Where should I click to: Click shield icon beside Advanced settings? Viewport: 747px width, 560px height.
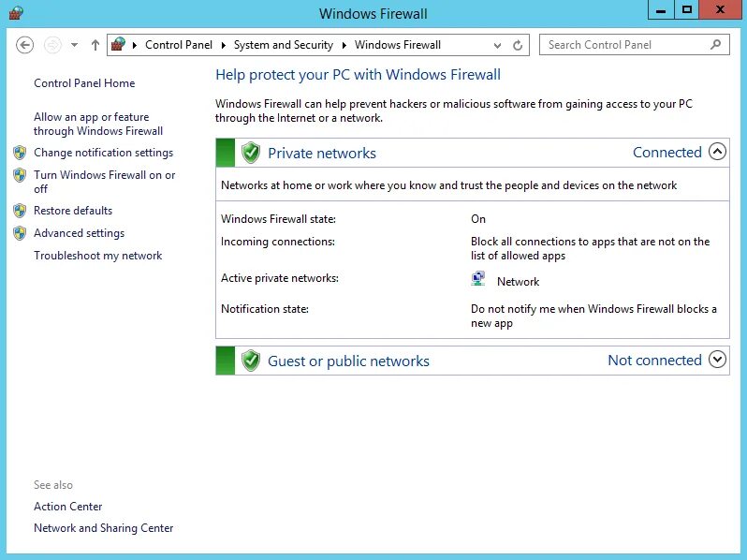pyautogui.click(x=20, y=233)
